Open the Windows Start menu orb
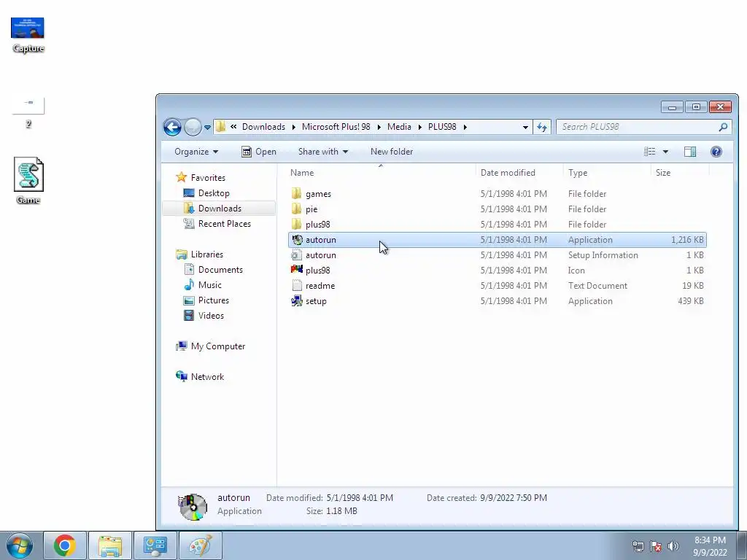 tap(20, 545)
